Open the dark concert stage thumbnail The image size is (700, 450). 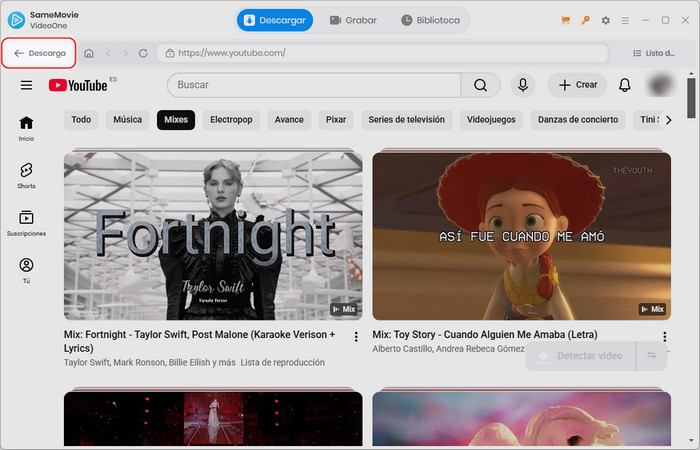(x=213, y=419)
